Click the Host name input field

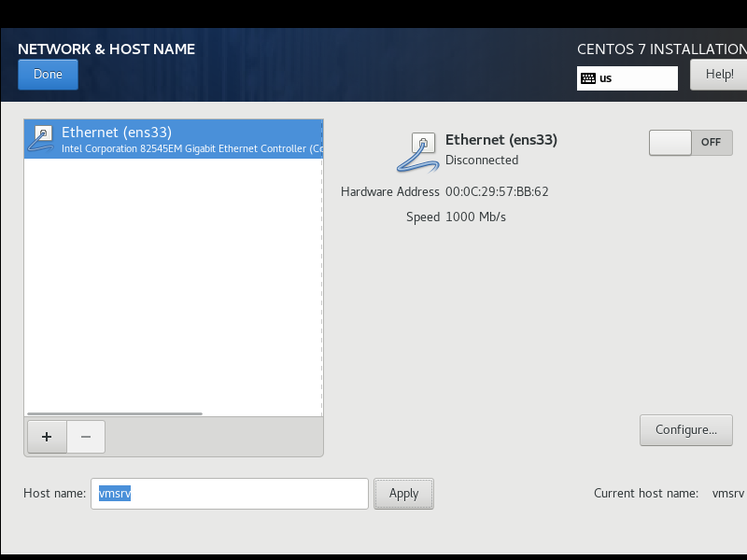click(230, 494)
